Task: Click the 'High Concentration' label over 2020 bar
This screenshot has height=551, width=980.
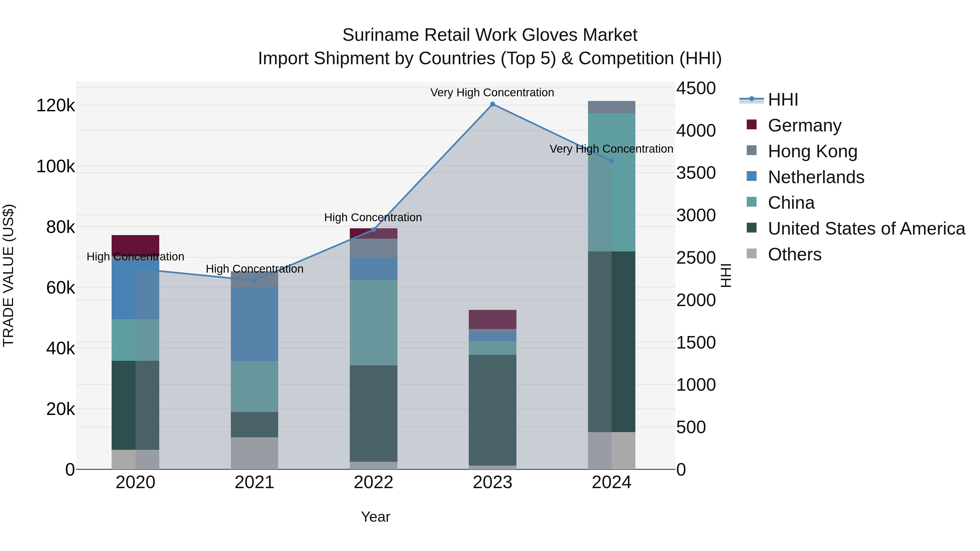Action: 136,257
